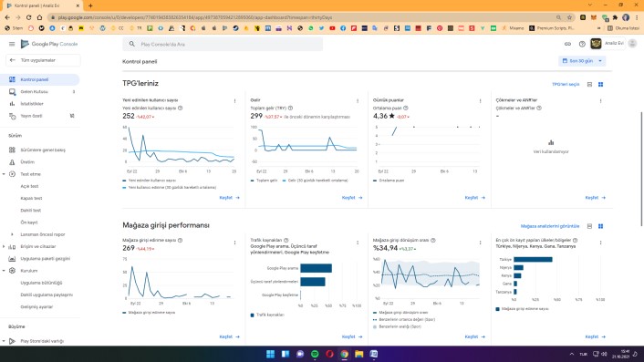Open Sürümlere genel bakış menu item
Viewport: 644px width, 362px height.
pos(43,150)
